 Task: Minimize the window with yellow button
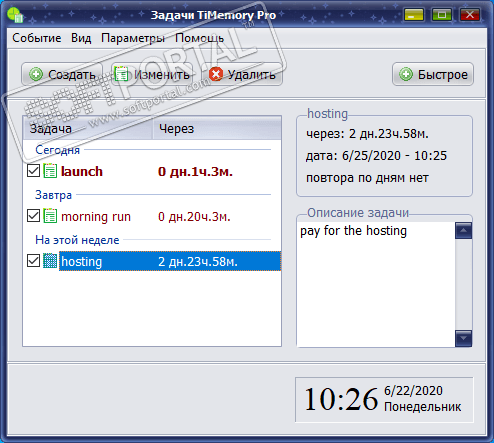coord(414,15)
